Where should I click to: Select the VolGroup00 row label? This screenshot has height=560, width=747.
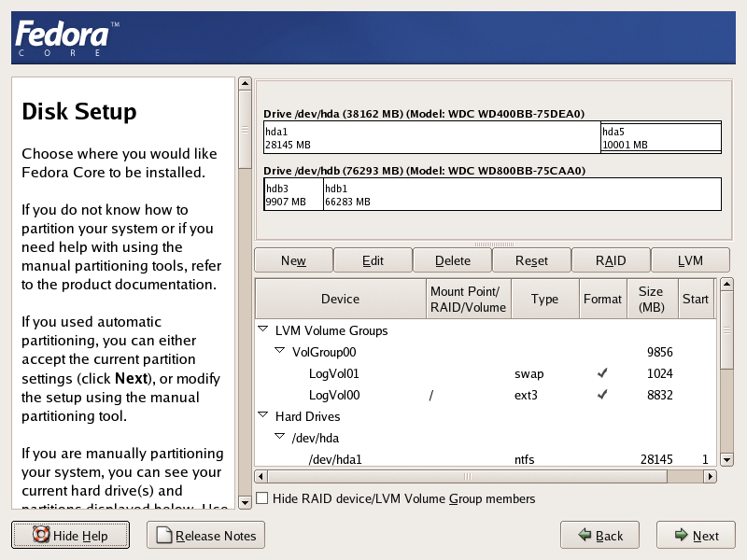(324, 352)
